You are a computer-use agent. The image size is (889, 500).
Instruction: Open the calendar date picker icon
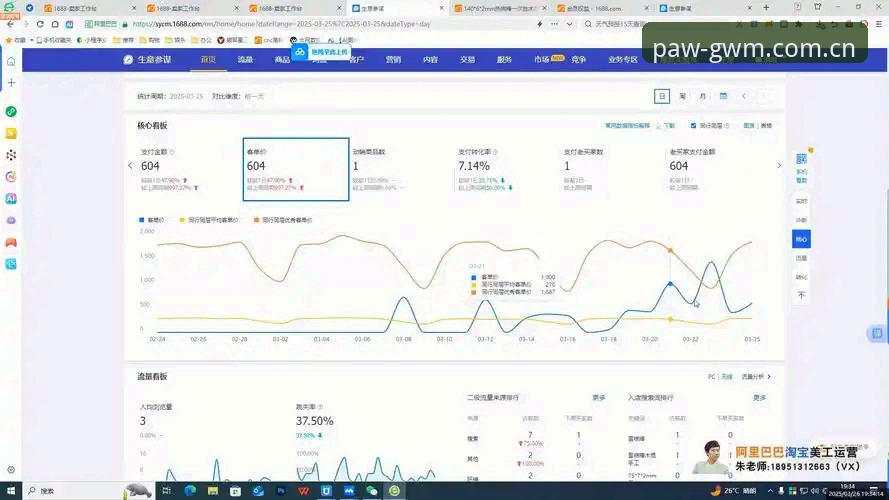click(723, 96)
